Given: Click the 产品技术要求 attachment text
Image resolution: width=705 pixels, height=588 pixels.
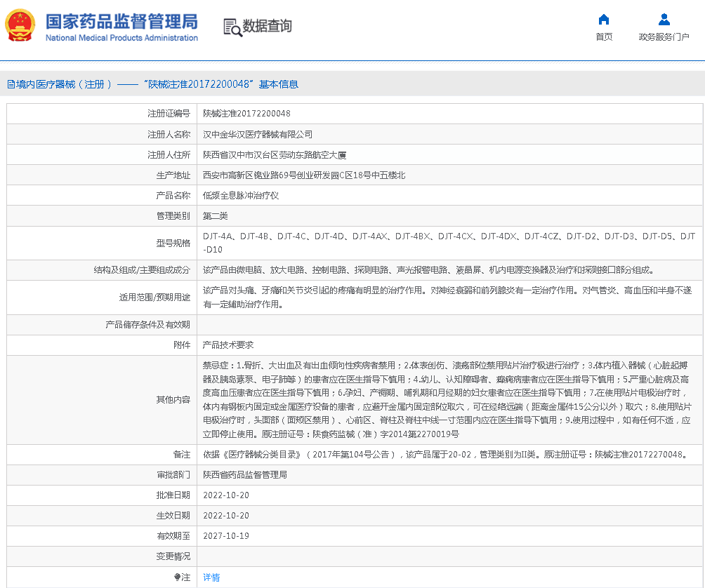Looking at the screenshot, I should (x=228, y=345).
